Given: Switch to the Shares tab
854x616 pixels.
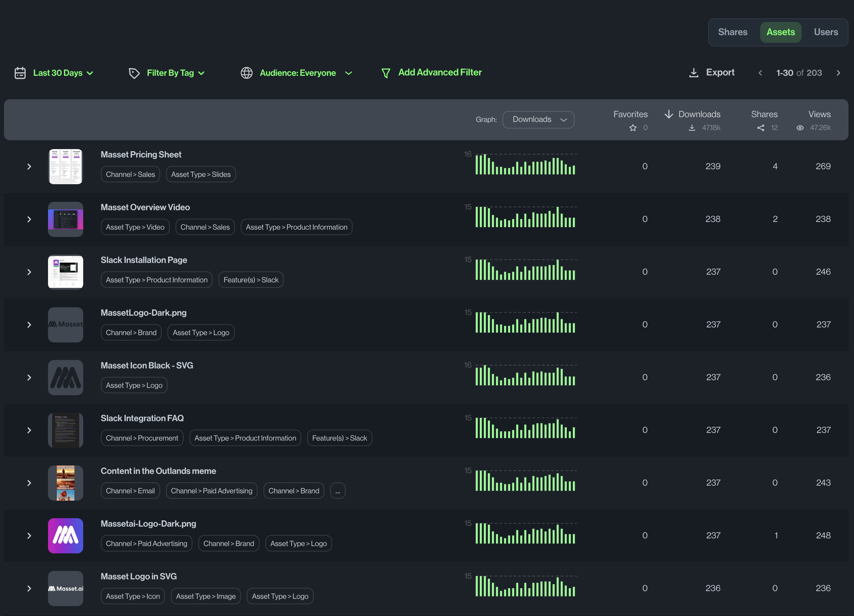Looking at the screenshot, I should click(732, 32).
